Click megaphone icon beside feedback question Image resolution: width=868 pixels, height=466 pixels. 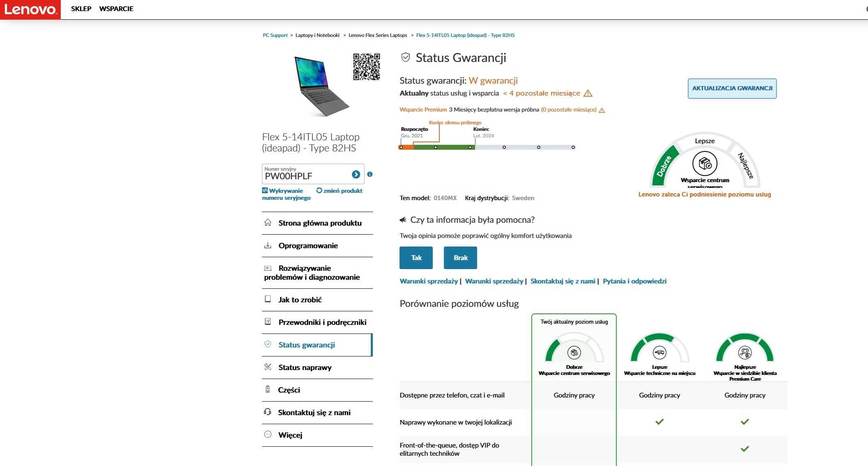(x=403, y=220)
